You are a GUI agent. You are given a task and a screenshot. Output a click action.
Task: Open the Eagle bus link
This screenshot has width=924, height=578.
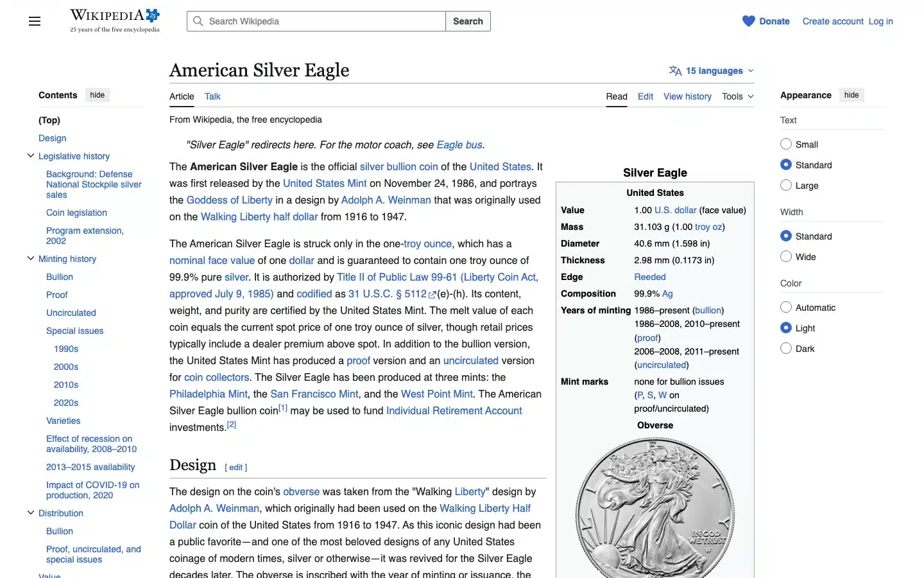(459, 144)
